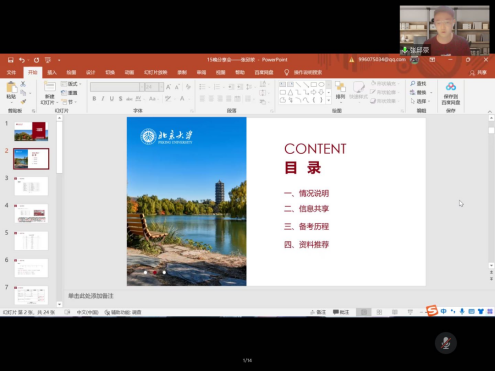
Task: Expand the shapes gallery more arrow
Action: [329, 100]
